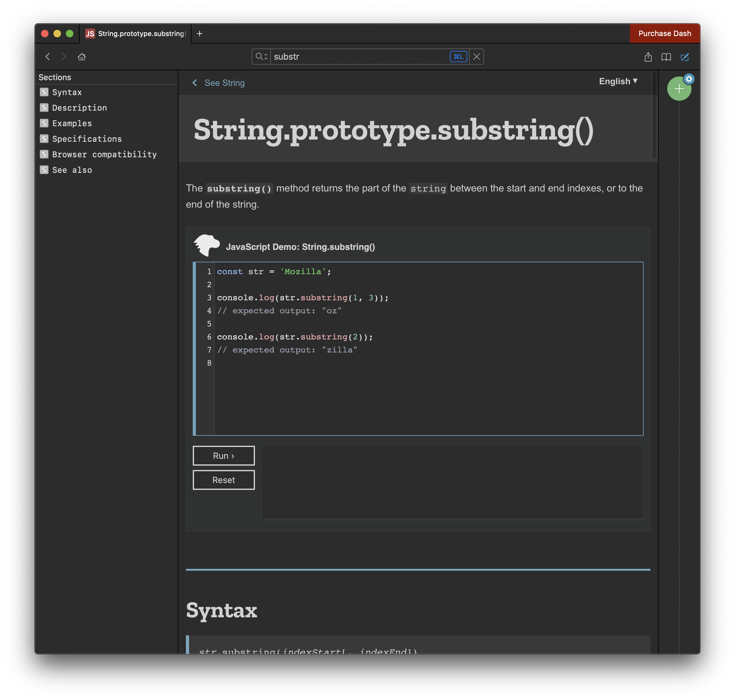Add annotation with green plus button

pos(678,89)
